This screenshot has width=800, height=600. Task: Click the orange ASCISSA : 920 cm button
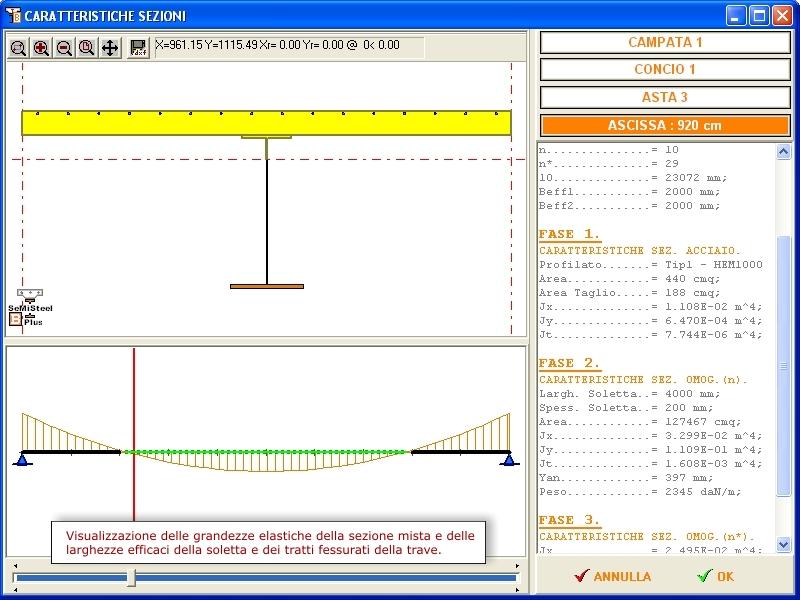pos(665,126)
